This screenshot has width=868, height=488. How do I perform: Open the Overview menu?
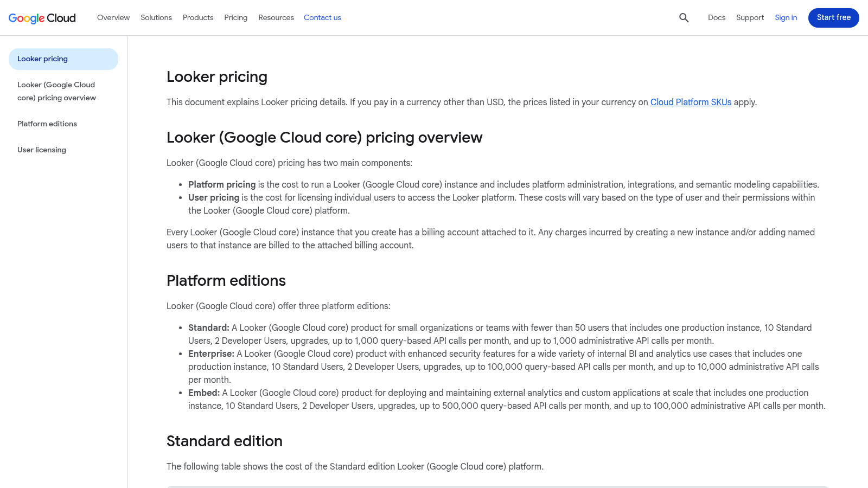113,18
